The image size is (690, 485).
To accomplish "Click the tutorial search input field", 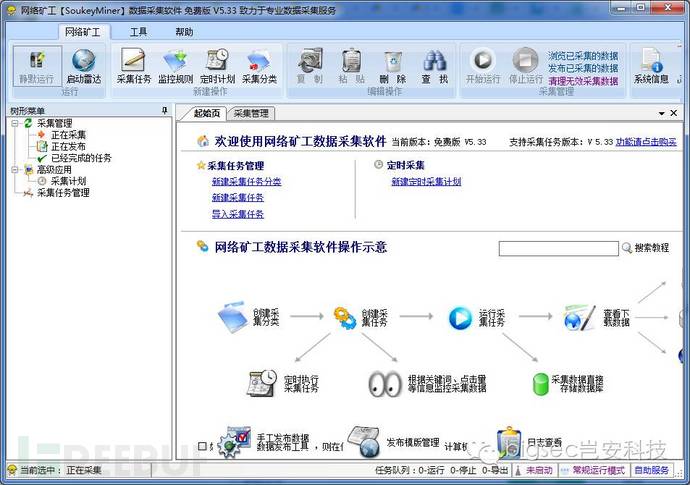I will coord(558,248).
